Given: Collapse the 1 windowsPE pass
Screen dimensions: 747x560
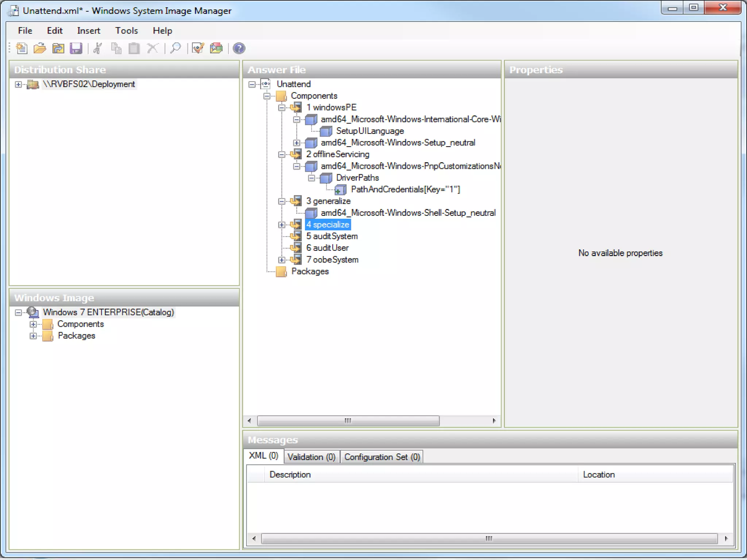Looking at the screenshot, I should tap(282, 108).
